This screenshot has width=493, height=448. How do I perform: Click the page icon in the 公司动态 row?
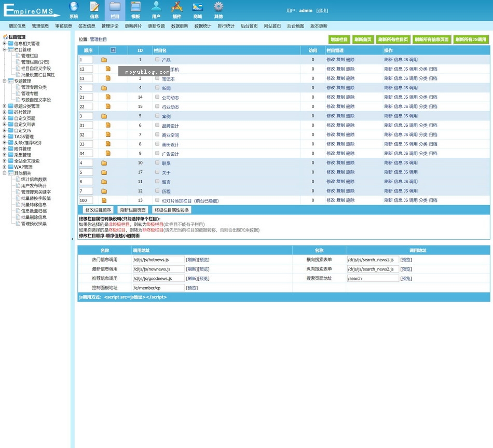pos(108,97)
